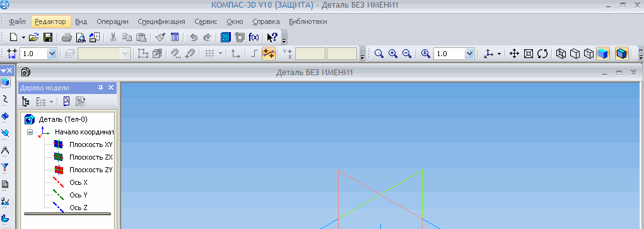Toggle perspective projection cube icon
This screenshot has width=644, height=229.
[622, 54]
